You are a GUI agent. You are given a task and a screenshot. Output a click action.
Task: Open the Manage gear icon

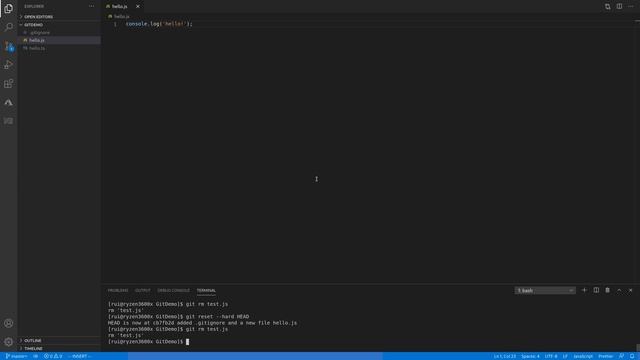pos(8,342)
